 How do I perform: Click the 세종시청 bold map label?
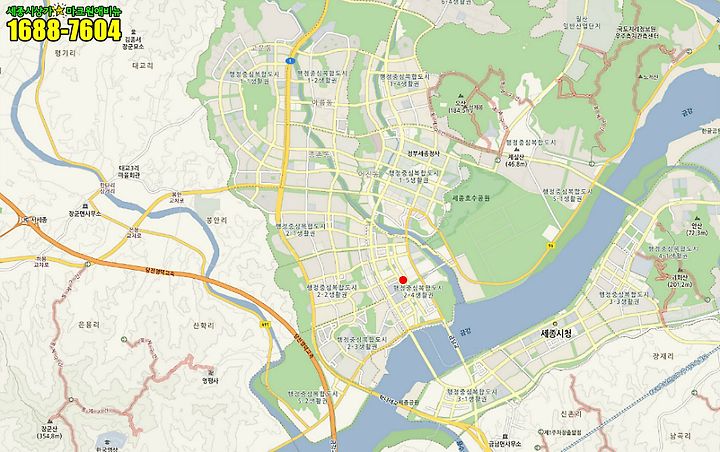point(556,333)
